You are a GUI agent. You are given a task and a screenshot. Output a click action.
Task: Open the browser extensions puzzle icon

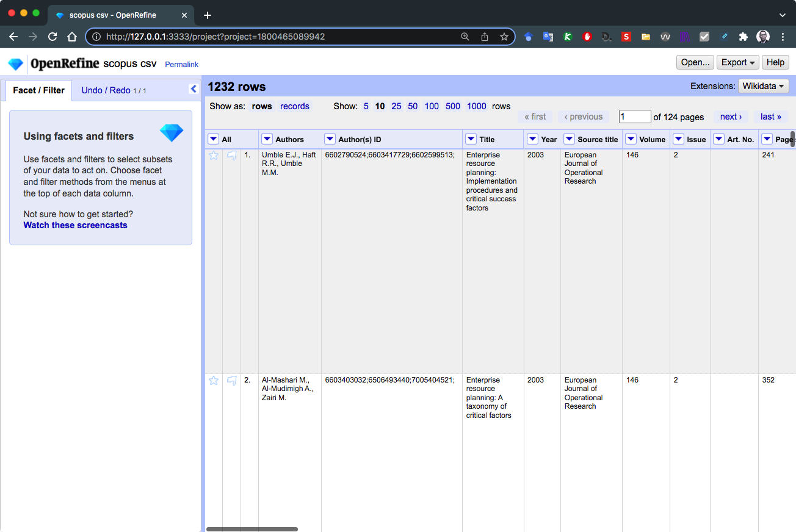point(743,37)
